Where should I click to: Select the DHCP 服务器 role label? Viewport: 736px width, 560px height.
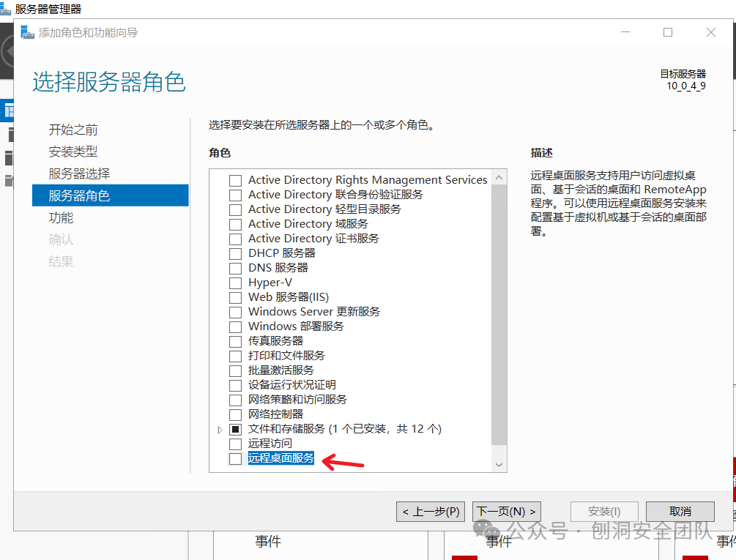(x=282, y=253)
